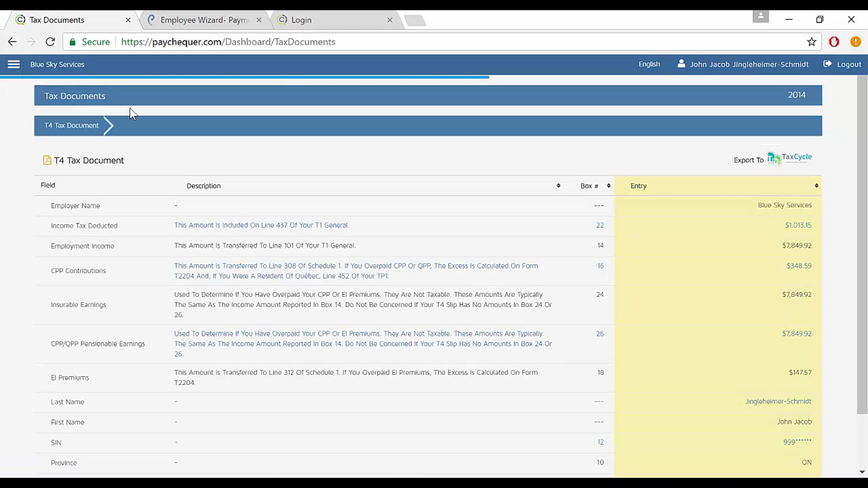Image resolution: width=868 pixels, height=488 pixels.
Task: Close the Login tab
Action: pos(390,20)
